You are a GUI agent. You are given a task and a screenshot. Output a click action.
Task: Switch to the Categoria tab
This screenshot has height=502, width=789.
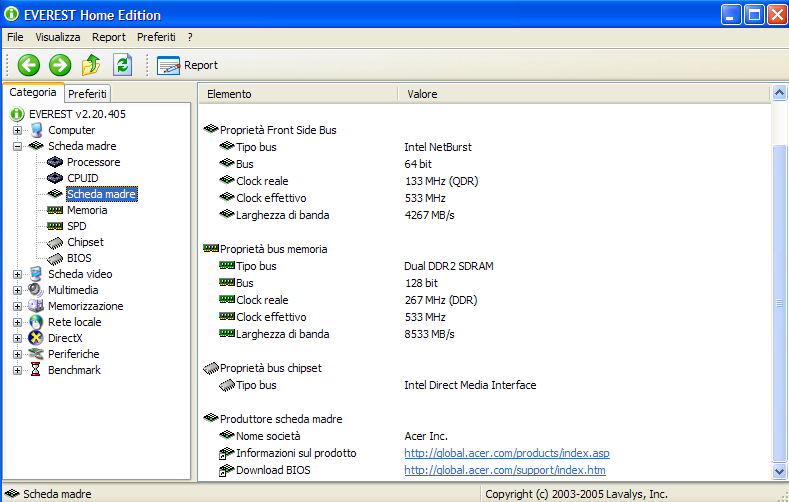(33, 93)
